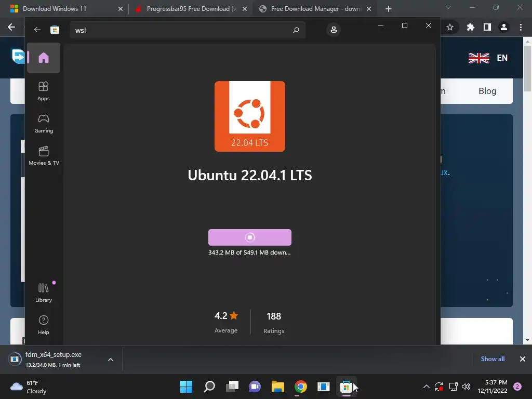This screenshot has height=399, width=532.
Task: Open a new Chrome tab
Action: pos(389,9)
